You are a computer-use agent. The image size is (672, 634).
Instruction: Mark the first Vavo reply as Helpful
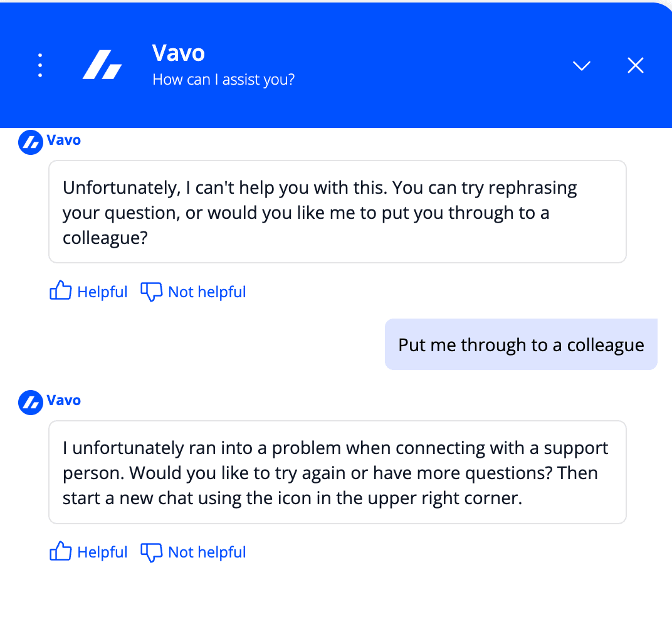102,292
